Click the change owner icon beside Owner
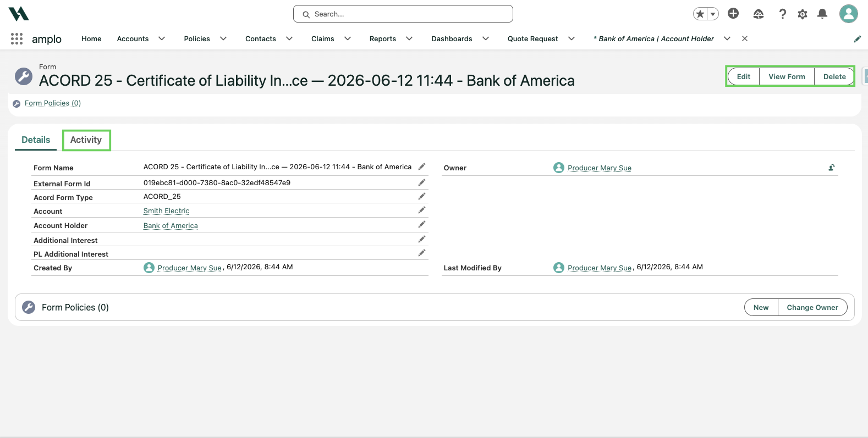This screenshot has width=868, height=438. (x=832, y=168)
